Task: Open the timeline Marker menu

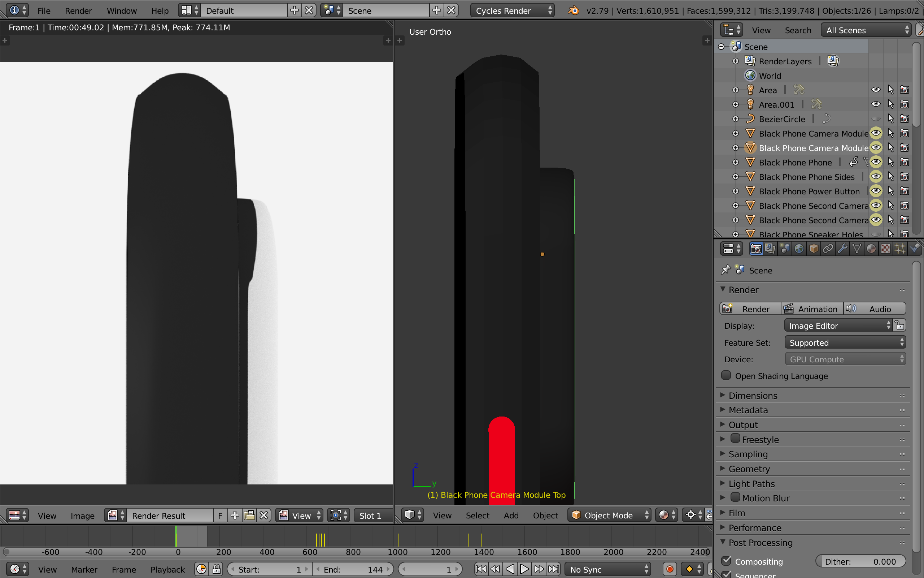Action: [84, 570]
